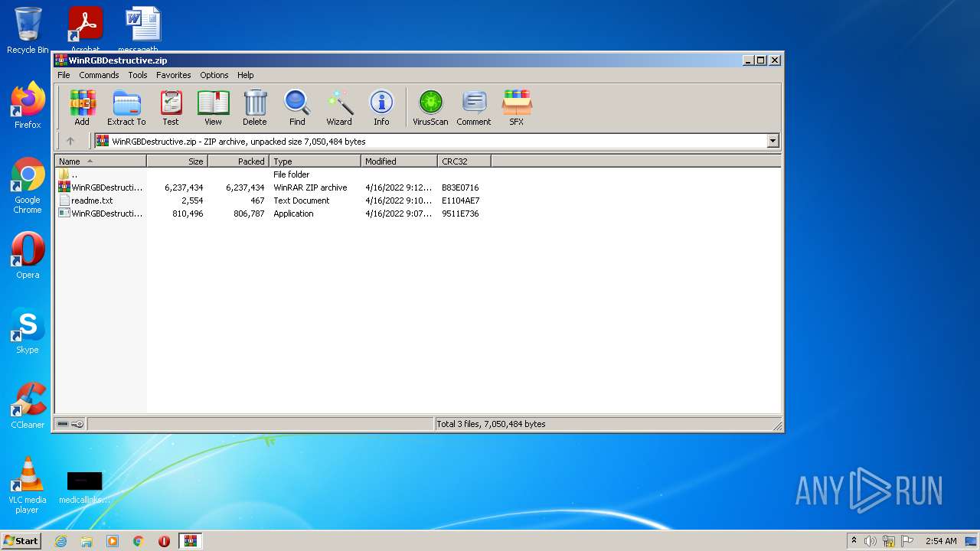Launch the Firefox desktop shortcut

pos(28,106)
